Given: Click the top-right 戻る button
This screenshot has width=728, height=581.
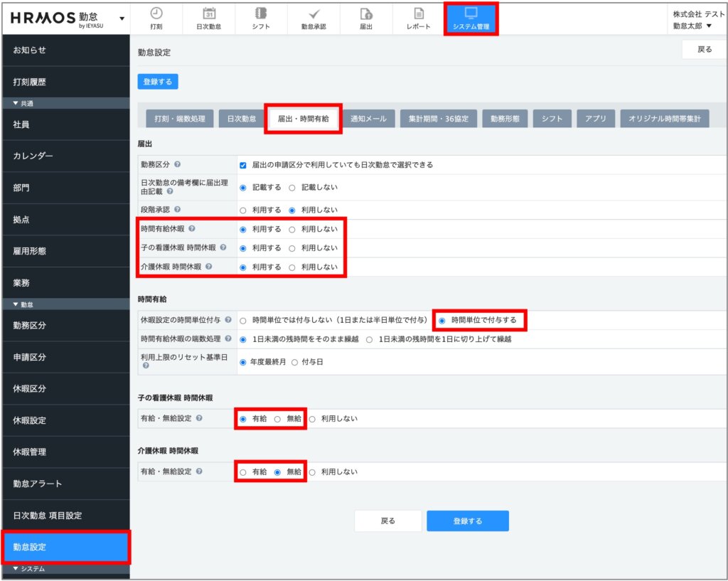Looking at the screenshot, I should pyautogui.click(x=704, y=50).
